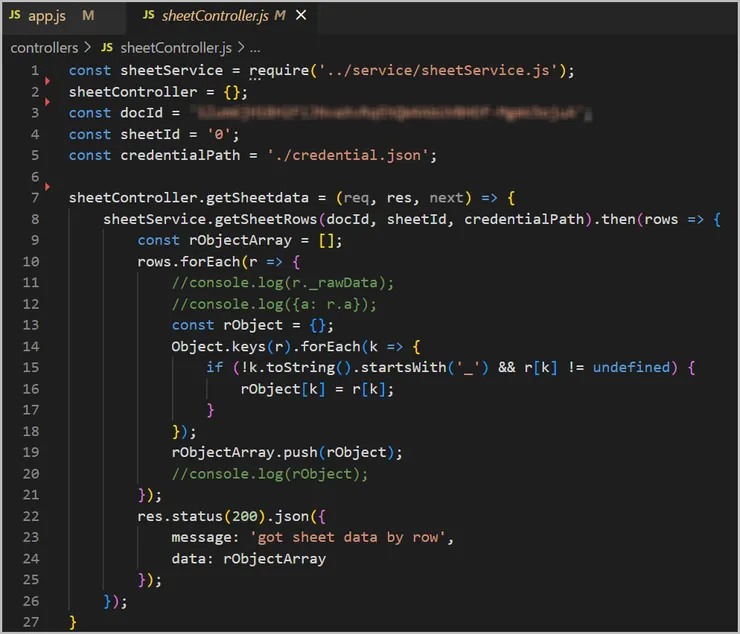The height and width of the screenshot is (634, 740).
Task: Click 'sheetController = {};' on line 2
Action: 158,92
